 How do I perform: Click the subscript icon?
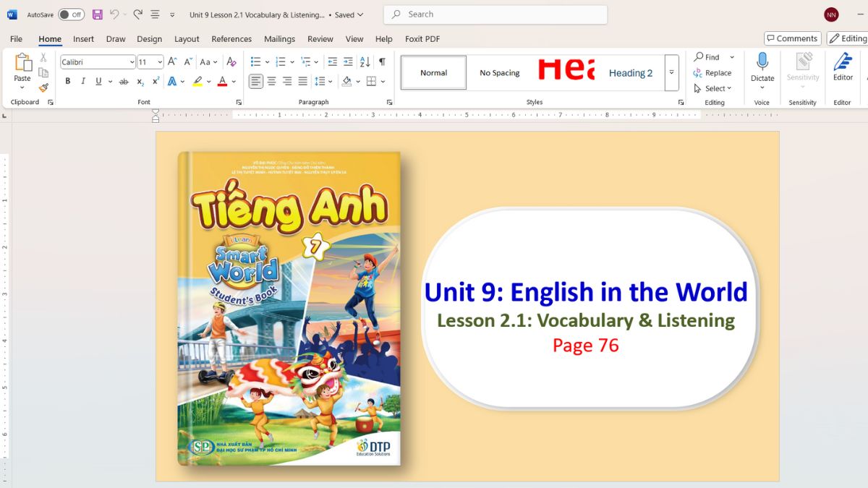click(x=140, y=82)
